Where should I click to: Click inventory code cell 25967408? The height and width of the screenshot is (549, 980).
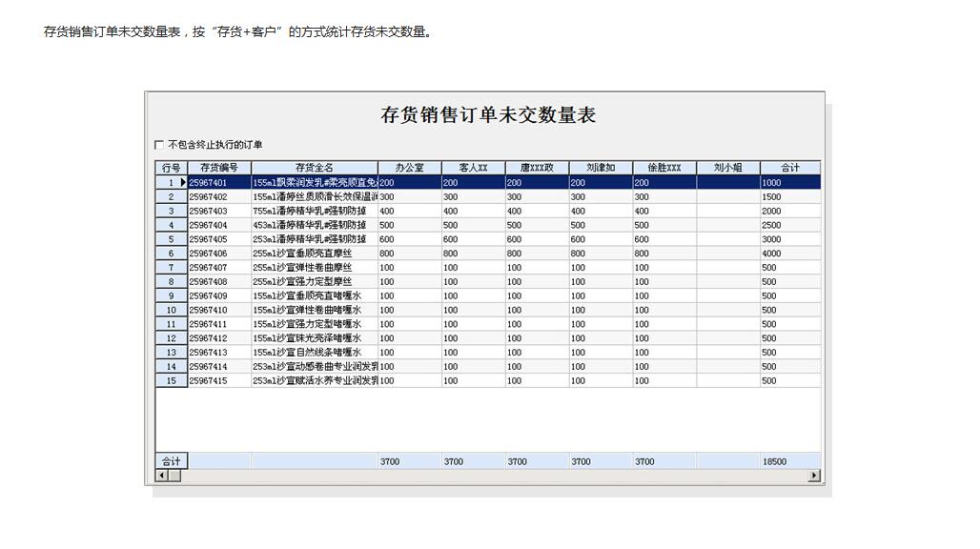pos(219,282)
